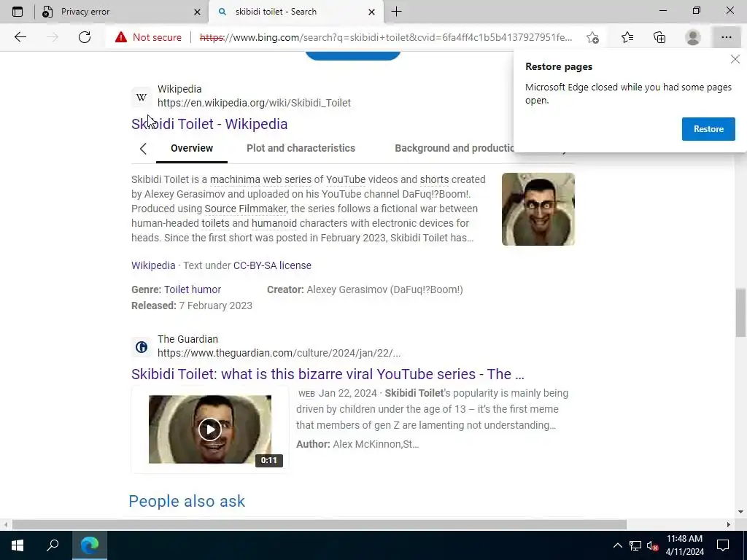Open a new browser tab
Viewport: 747px width, 560px height.
click(x=396, y=12)
